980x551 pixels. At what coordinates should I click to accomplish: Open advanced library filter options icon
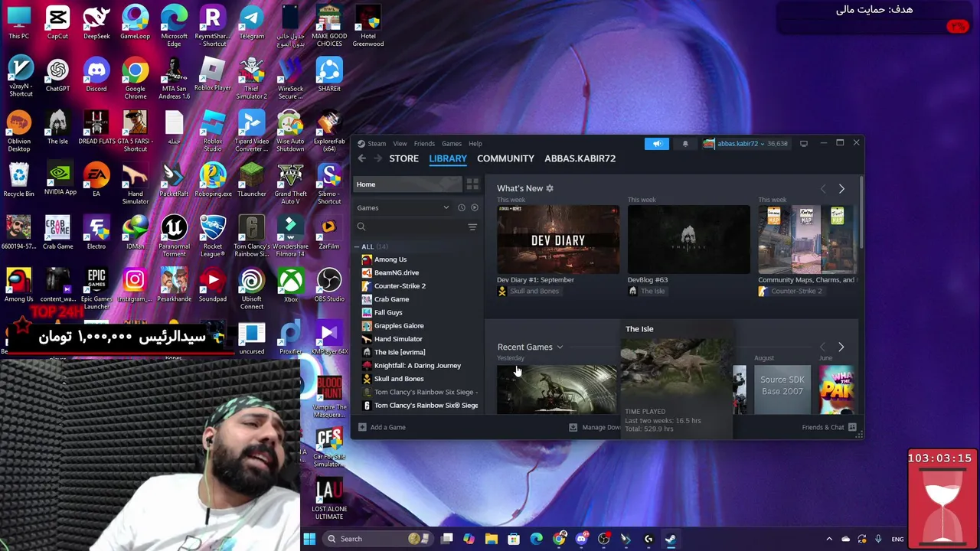point(472,227)
